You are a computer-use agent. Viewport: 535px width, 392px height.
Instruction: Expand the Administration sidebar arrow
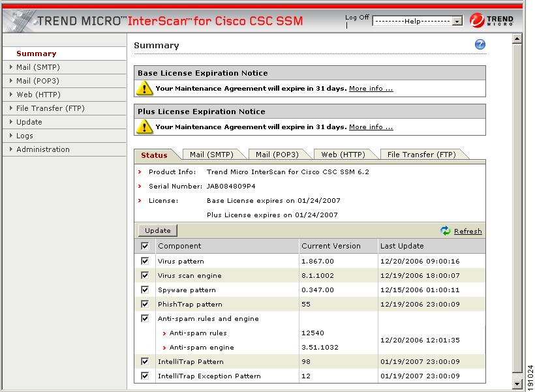[x=11, y=149]
